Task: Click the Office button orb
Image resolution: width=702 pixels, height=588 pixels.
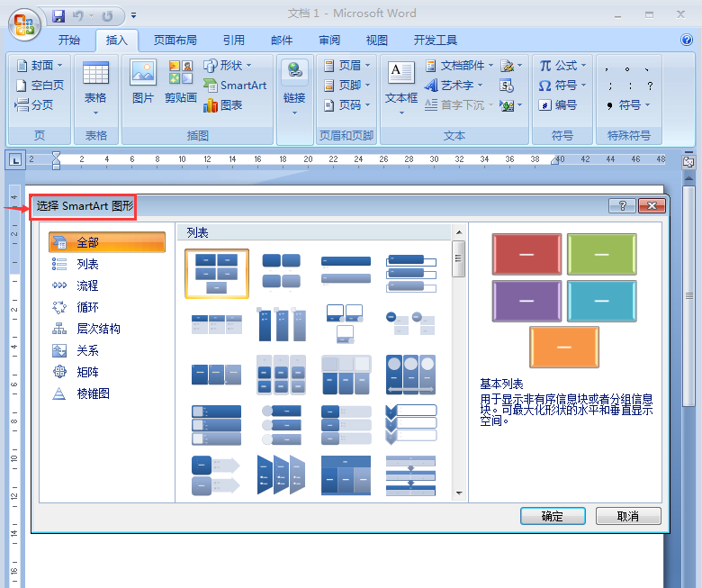Action: (24, 24)
